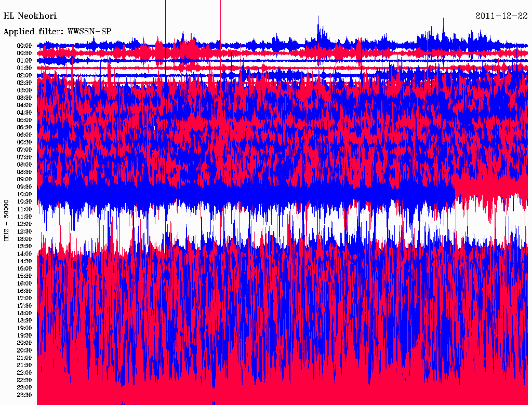532x405 pixels.
Task: Click the 10:00 time label
Action: point(24,194)
